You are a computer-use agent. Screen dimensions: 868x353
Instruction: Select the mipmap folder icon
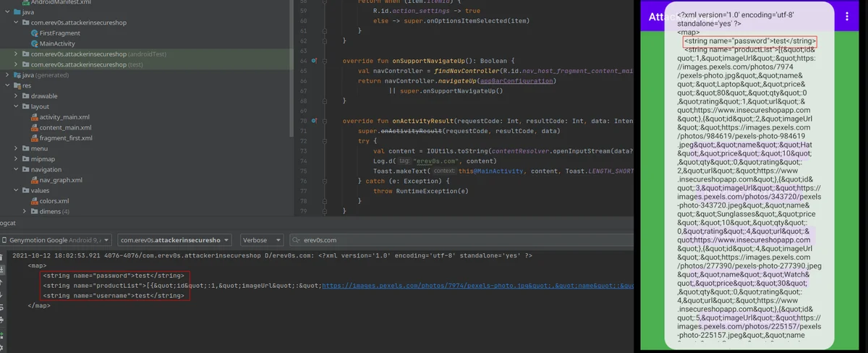[25, 159]
